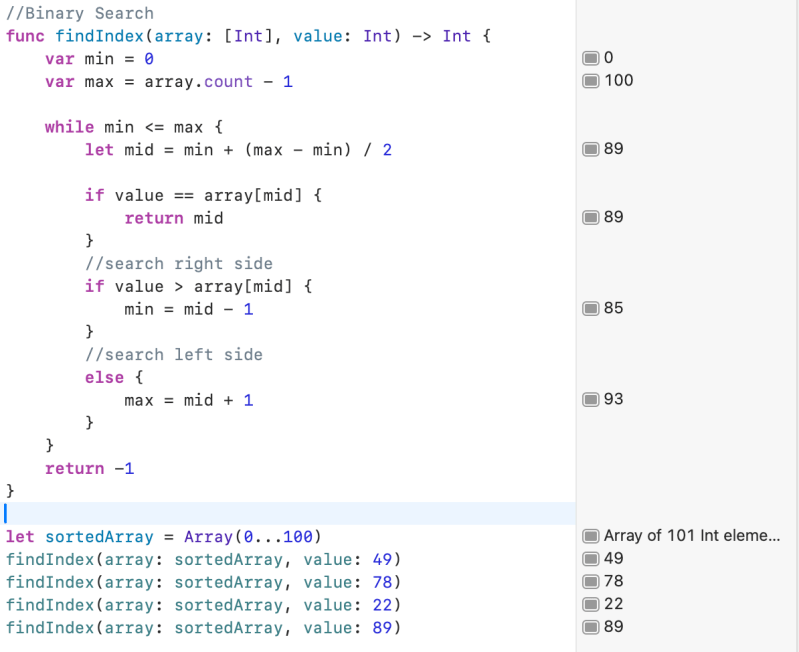
Task: Show the result icon for the 'let mid' line
Action: click(x=590, y=150)
